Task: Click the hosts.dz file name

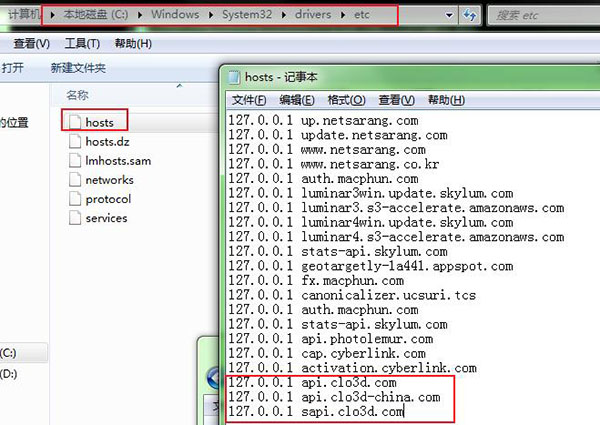Action: pyautogui.click(x=108, y=142)
